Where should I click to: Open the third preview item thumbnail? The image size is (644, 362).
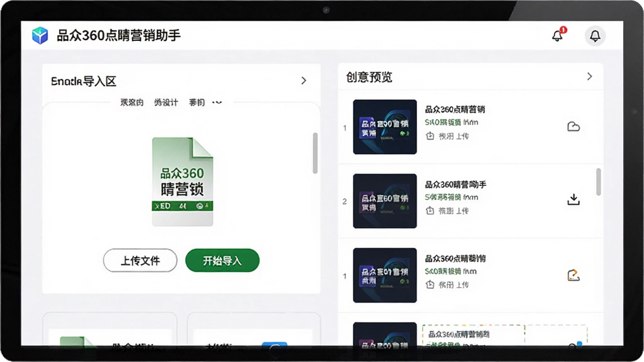click(x=385, y=275)
